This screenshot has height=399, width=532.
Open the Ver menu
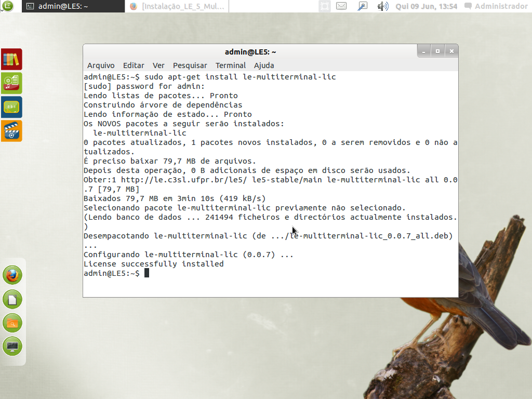coord(158,65)
